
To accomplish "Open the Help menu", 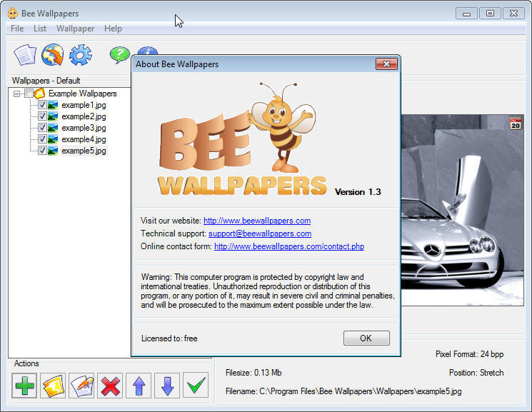I will [113, 29].
